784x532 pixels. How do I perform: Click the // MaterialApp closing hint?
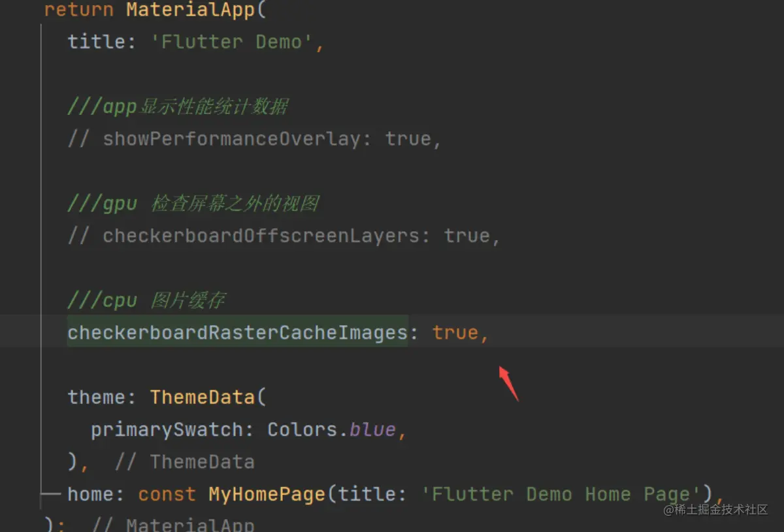(x=173, y=524)
